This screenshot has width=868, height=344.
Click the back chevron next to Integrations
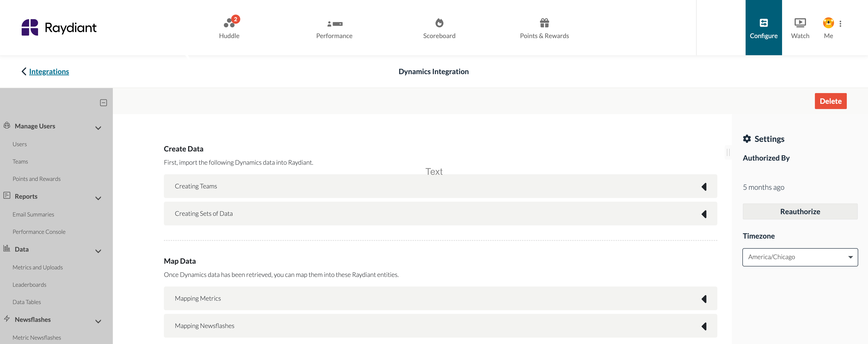24,71
